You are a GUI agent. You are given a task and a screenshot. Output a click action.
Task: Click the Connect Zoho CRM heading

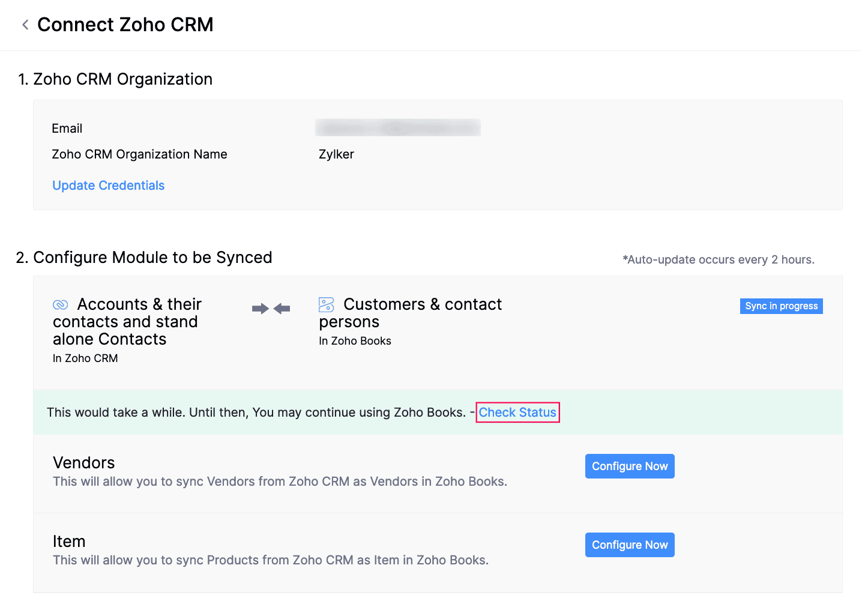tap(125, 25)
